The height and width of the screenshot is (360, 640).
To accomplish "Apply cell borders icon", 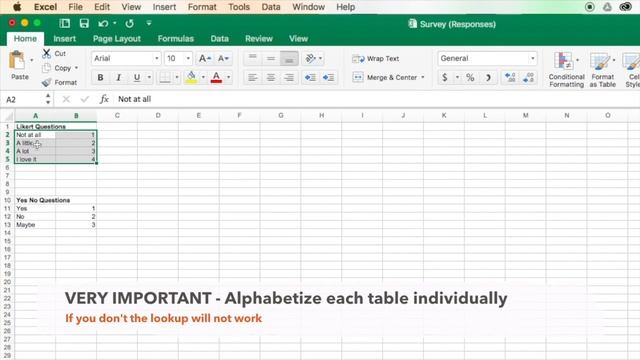I will 165,78.
